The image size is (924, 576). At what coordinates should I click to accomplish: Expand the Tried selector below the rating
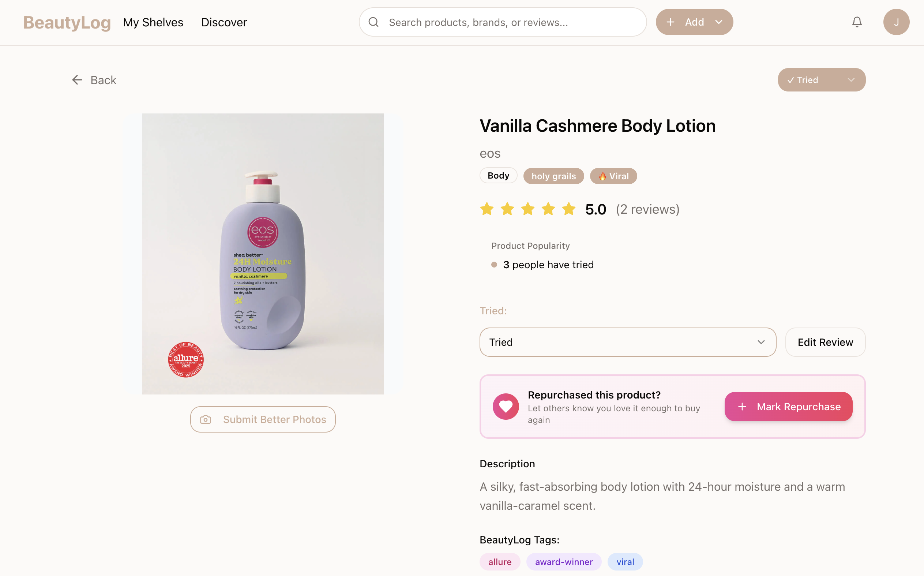pos(627,342)
